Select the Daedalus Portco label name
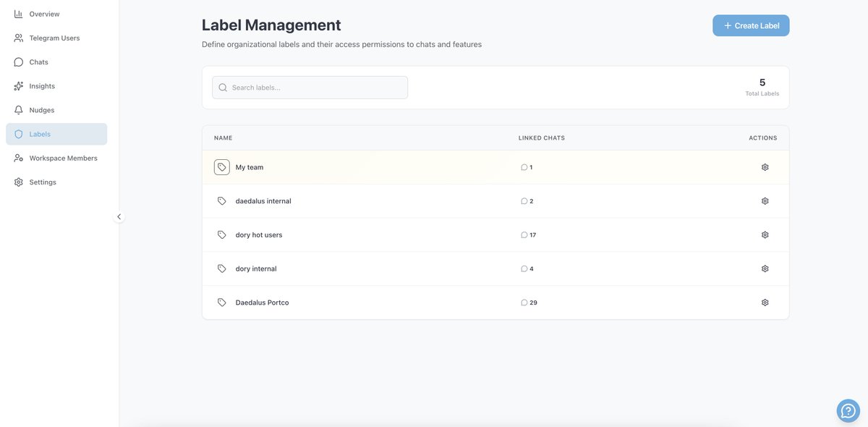This screenshot has width=868, height=427. point(263,303)
